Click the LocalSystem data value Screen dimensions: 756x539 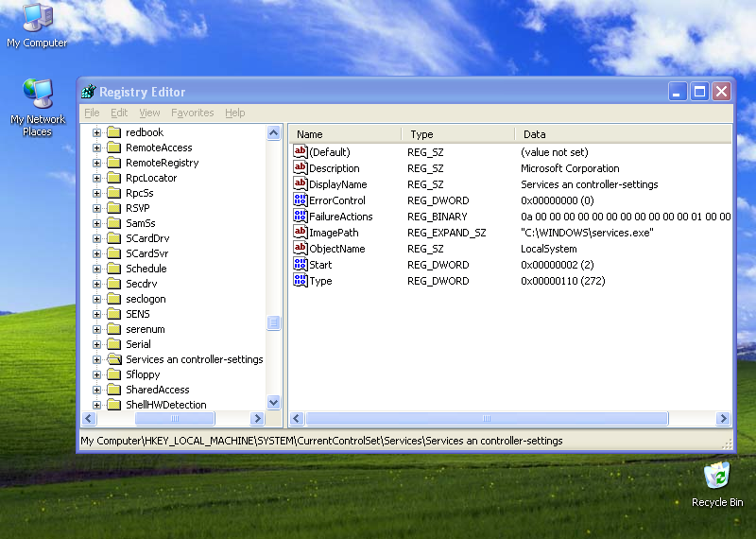(x=549, y=249)
